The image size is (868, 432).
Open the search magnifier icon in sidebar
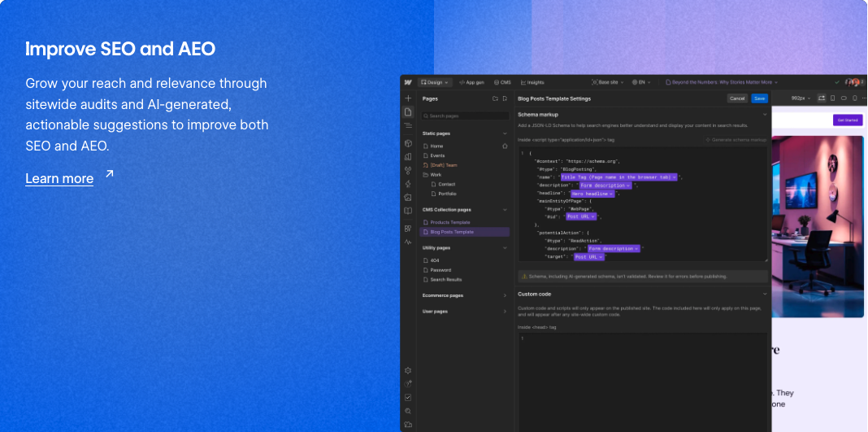[x=408, y=411]
